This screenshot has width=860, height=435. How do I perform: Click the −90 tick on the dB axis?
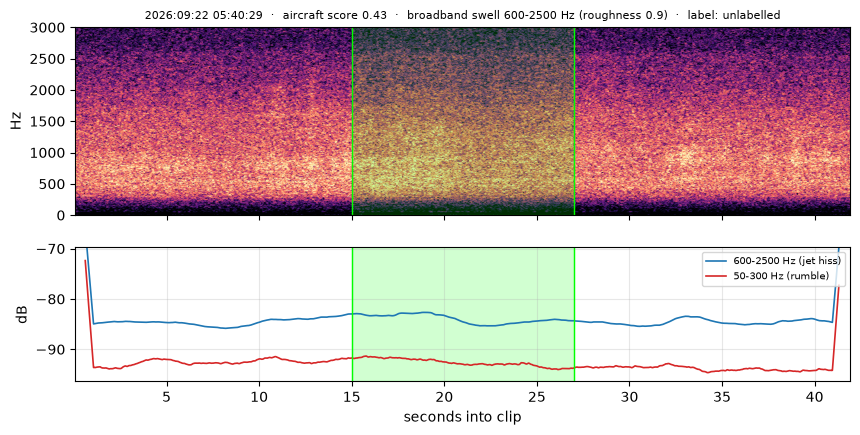[x=53, y=350]
